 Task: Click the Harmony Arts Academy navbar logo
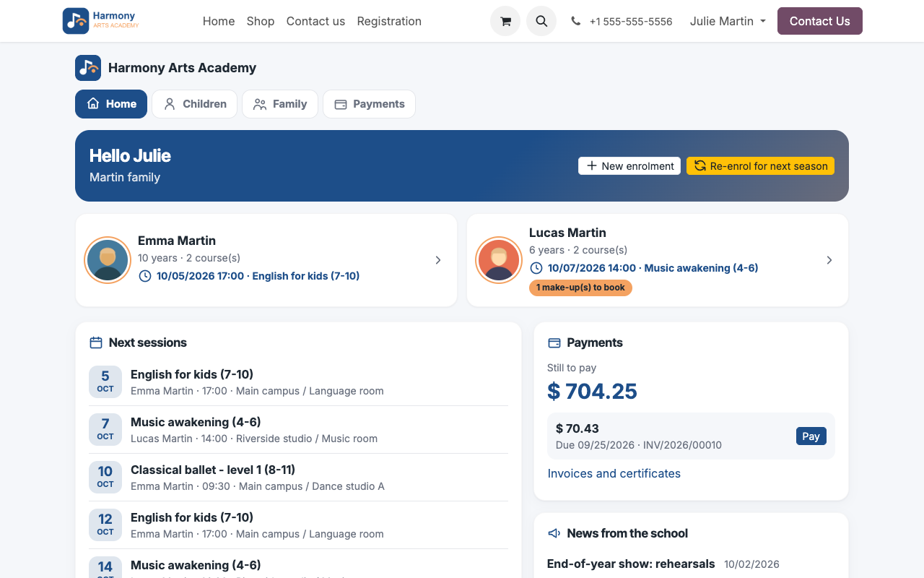(101, 21)
